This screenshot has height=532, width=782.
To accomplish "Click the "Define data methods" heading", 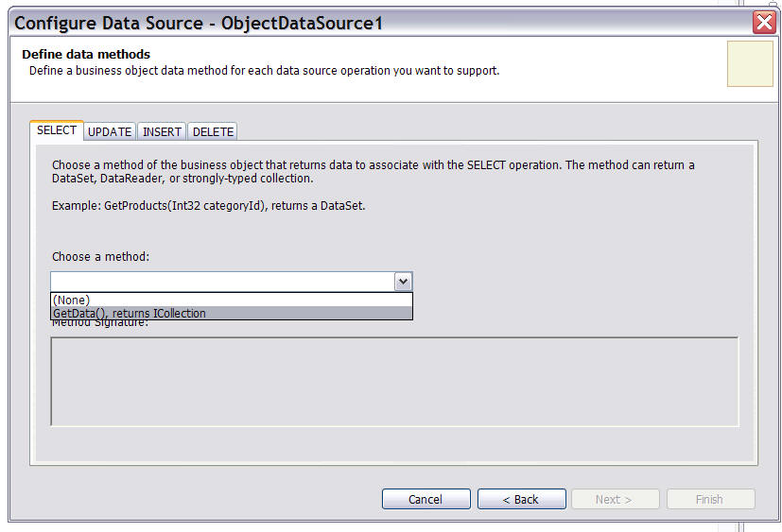I will click(x=86, y=55).
